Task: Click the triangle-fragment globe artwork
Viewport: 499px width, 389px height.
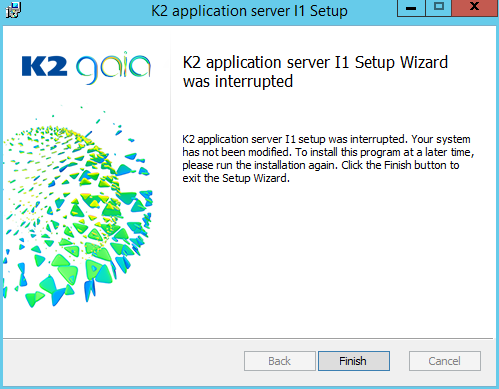Action: coord(78,208)
